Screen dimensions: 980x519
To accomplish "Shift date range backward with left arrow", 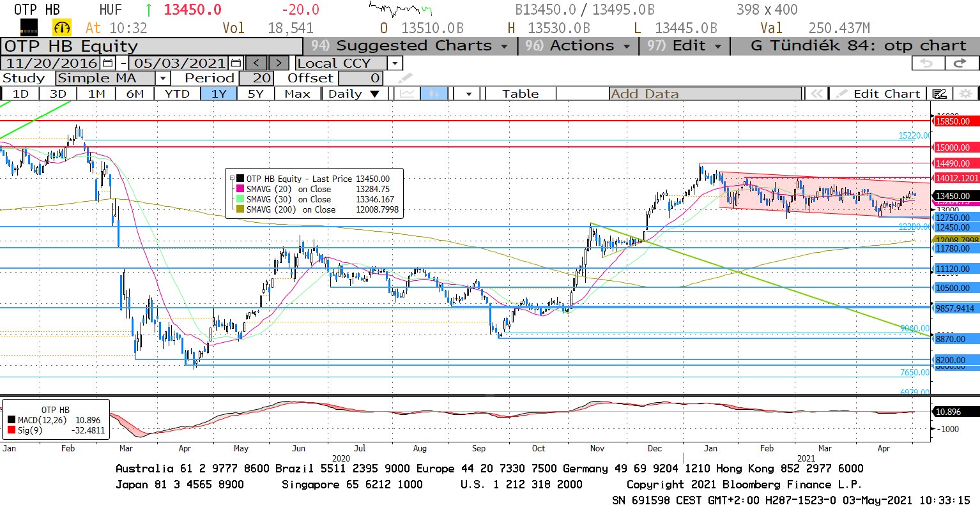I will [x=256, y=63].
